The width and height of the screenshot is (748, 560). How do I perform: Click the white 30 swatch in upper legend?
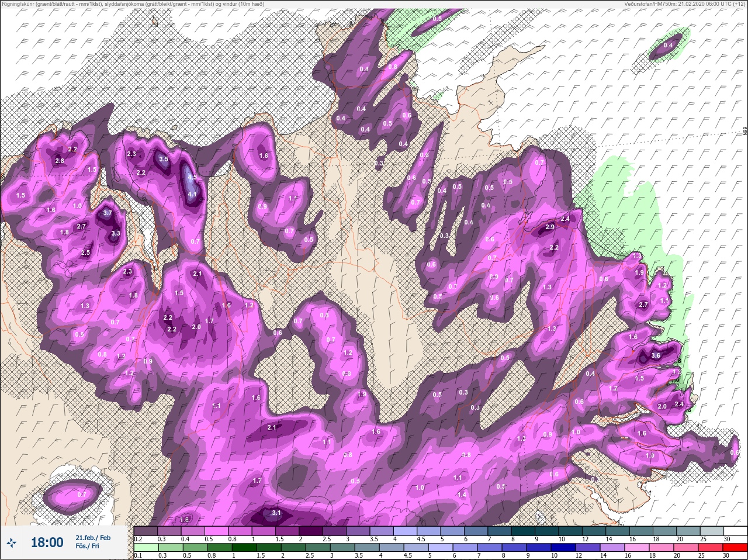coord(735,531)
